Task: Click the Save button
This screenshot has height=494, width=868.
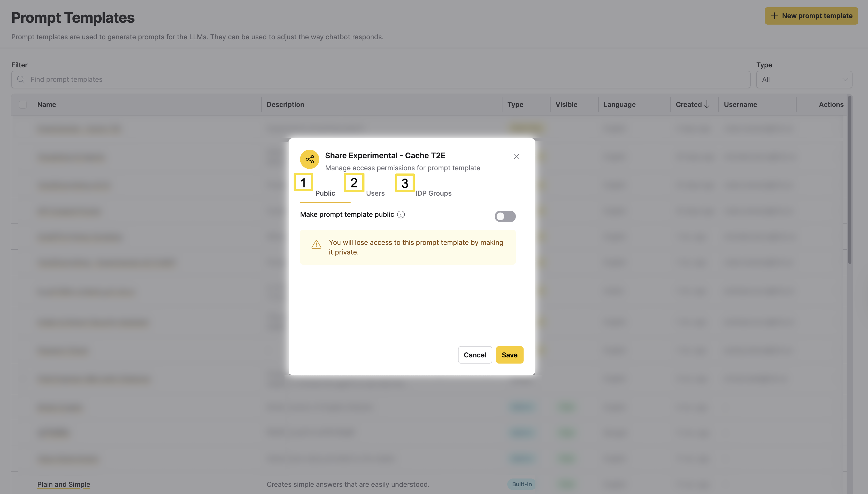Action: tap(509, 354)
